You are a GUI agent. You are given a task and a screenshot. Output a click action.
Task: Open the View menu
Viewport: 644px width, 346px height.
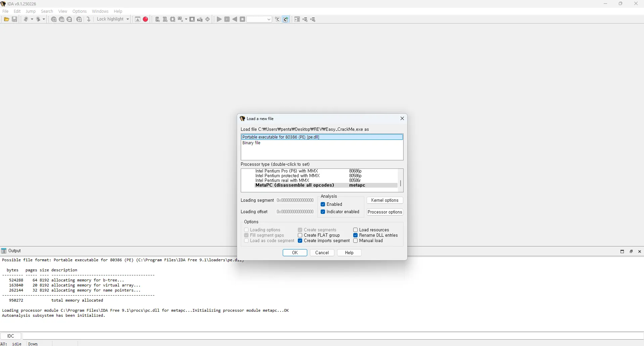click(63, 11)
